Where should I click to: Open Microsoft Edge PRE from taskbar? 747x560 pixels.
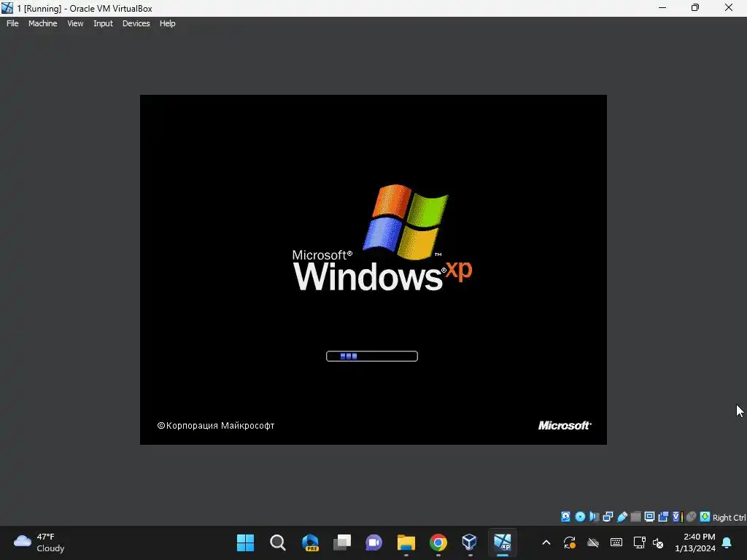(310, 542)
